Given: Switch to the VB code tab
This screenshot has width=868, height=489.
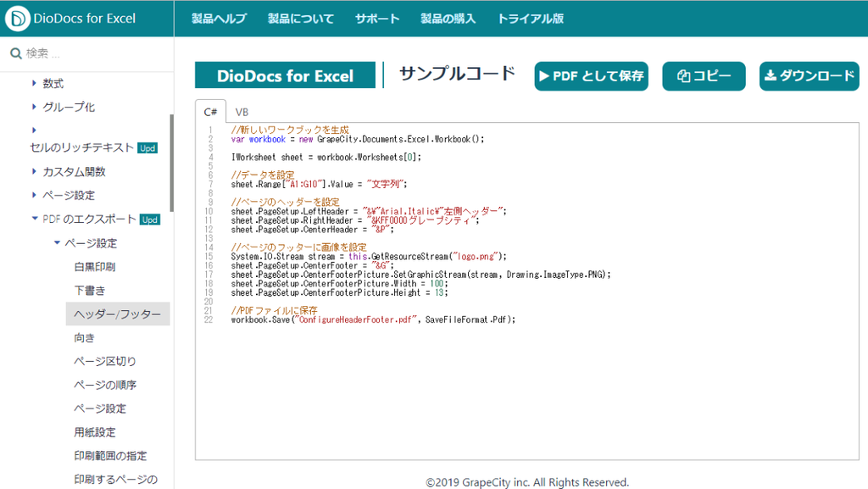Looking at the screenshot, I should (242, 112).
